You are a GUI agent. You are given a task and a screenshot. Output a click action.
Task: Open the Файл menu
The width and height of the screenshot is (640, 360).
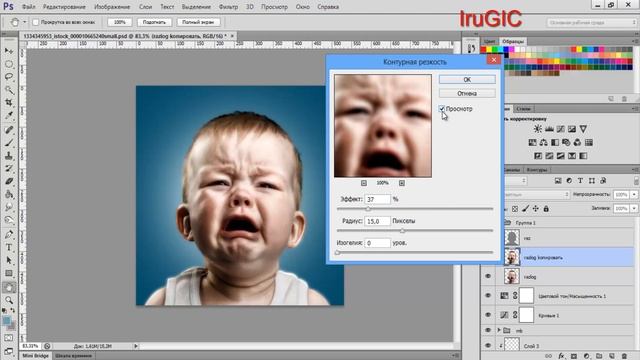tap(29, 7)
